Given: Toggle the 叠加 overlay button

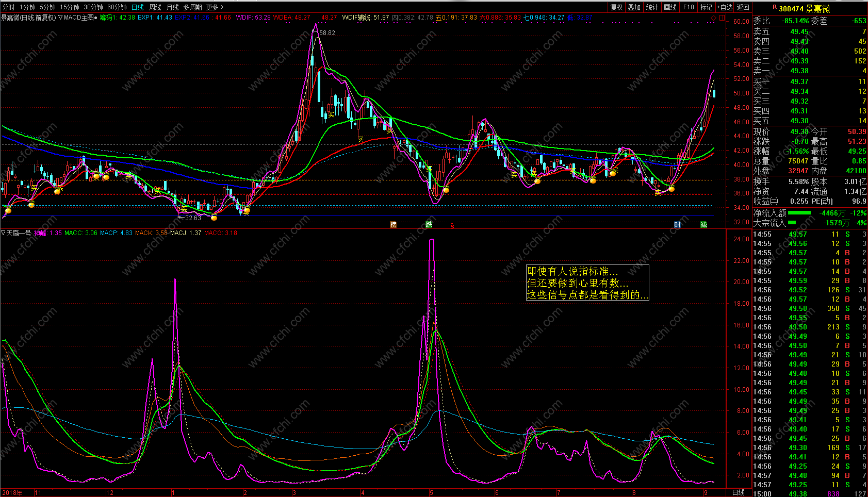Looking at the screenshot, I should click(634, 7).
